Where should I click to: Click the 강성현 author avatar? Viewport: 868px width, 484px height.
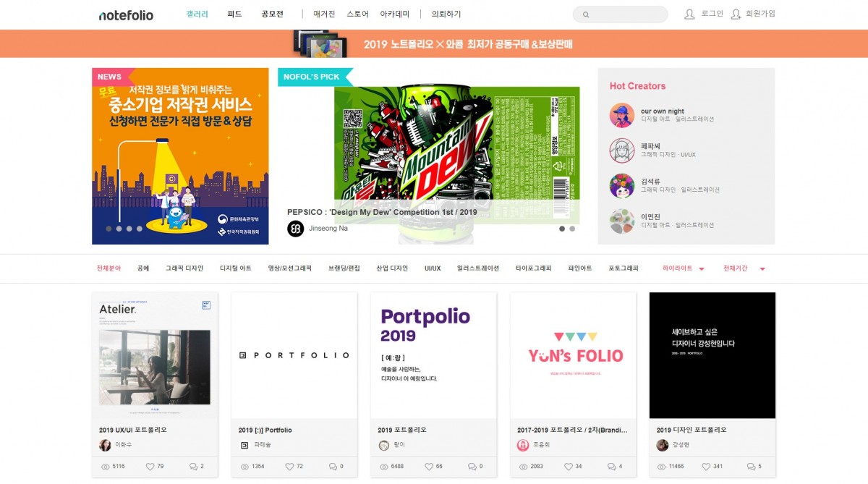tap(663, 445)
